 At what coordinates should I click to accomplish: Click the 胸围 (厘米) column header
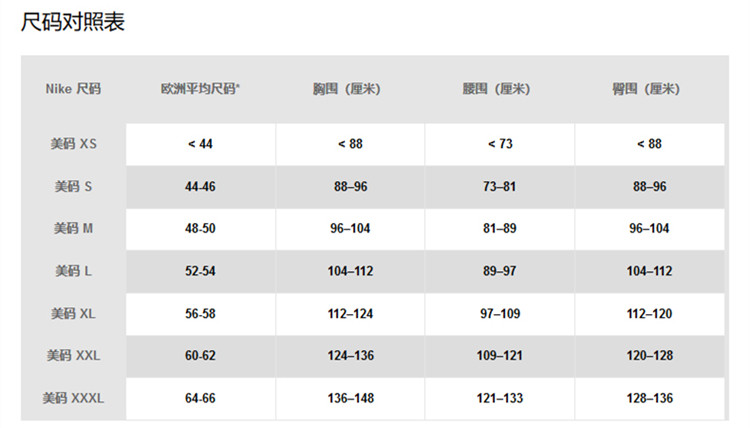pos(350,89)
